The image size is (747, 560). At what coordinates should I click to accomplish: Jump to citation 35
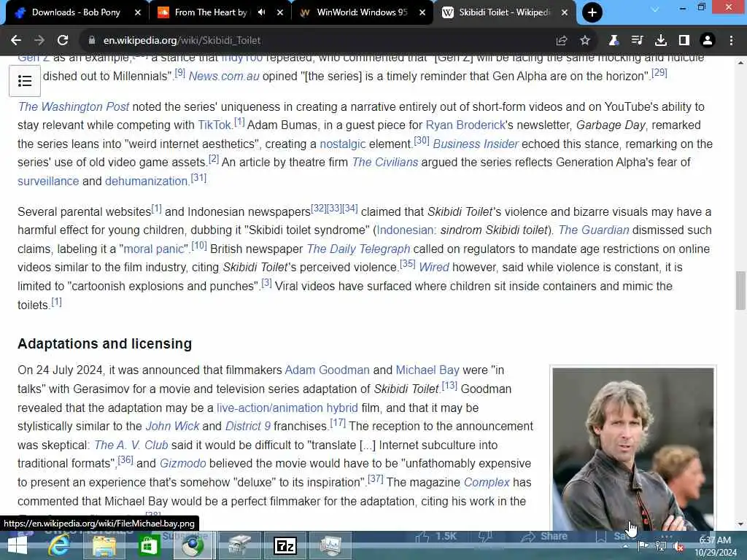pos(407,264)
